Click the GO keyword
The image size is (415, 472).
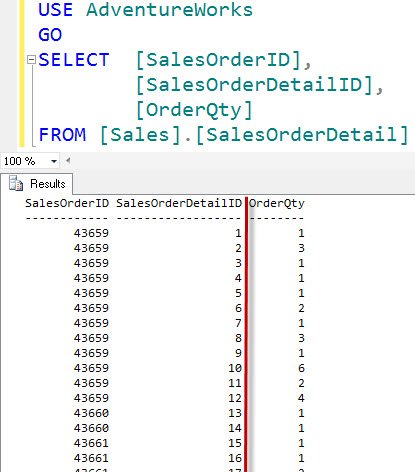click(x=50, y=35)
